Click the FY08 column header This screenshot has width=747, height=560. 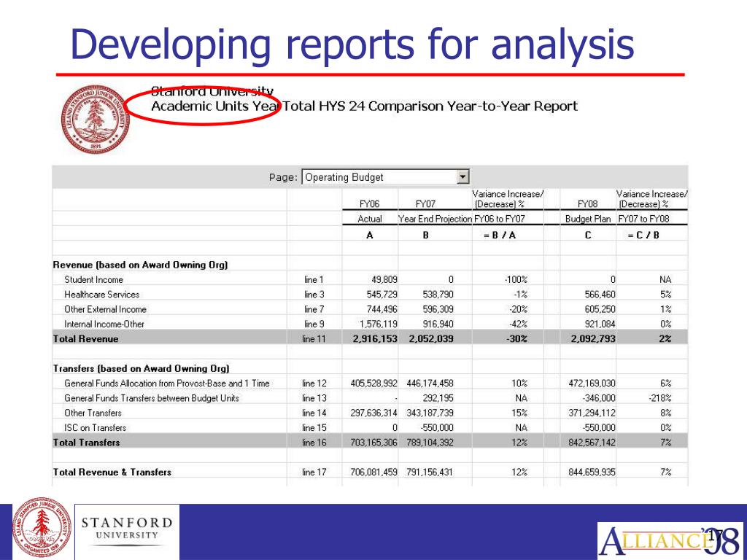click(587, 204)
